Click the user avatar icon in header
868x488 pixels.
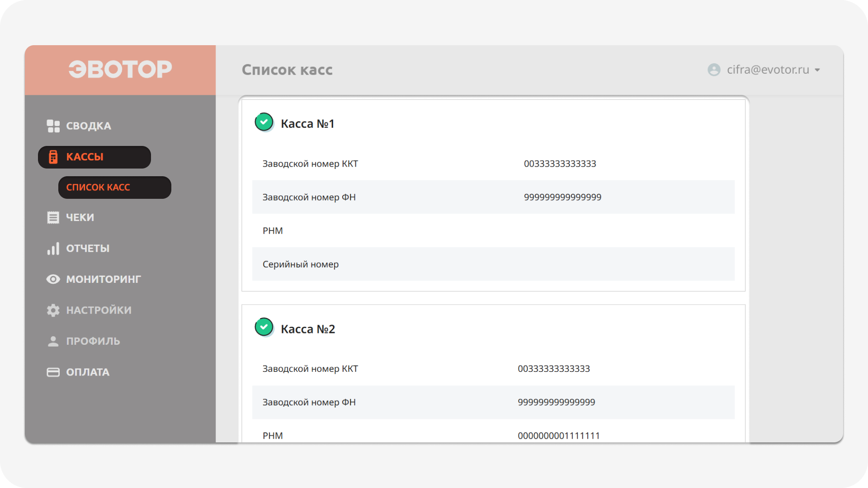(714, 70)
